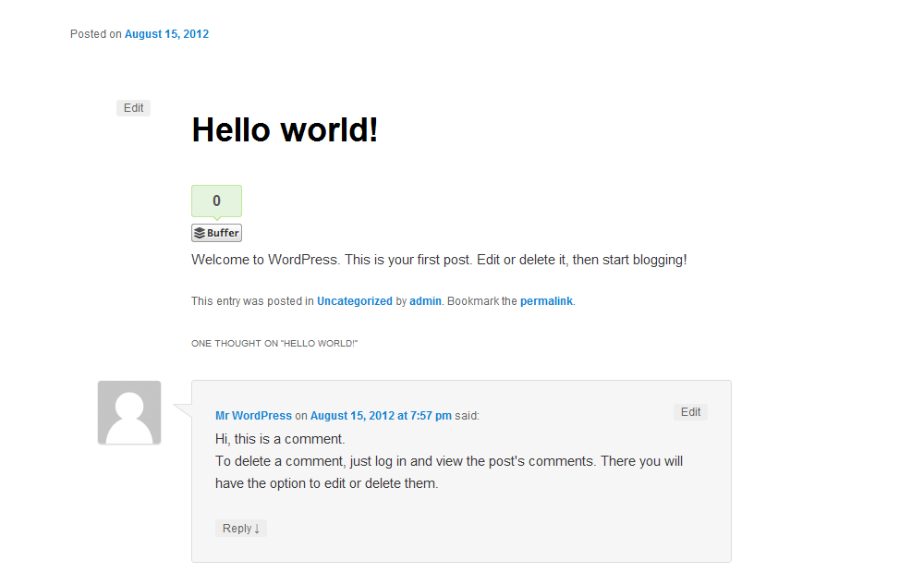
Task: Edit Mr WordPress's comment
Action: (x=690, y=412)
